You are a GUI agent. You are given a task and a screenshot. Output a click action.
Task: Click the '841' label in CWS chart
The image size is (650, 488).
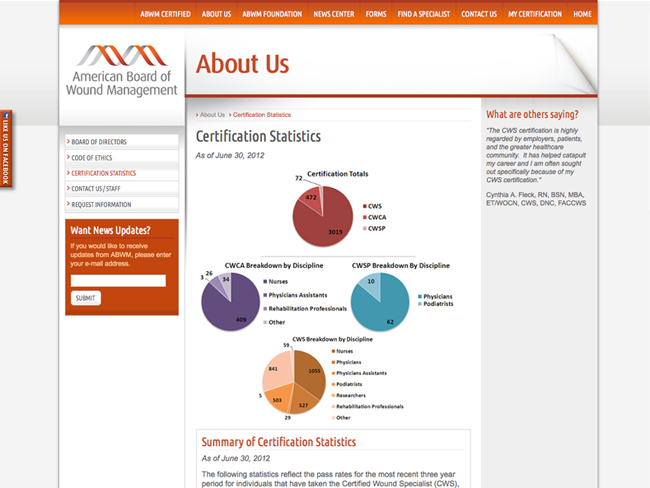[273, 369]
